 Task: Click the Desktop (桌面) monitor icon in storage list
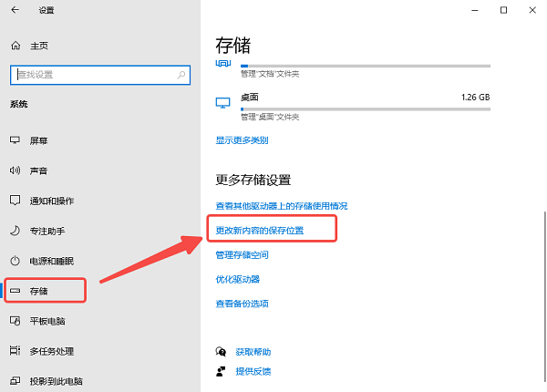[222, 101]
